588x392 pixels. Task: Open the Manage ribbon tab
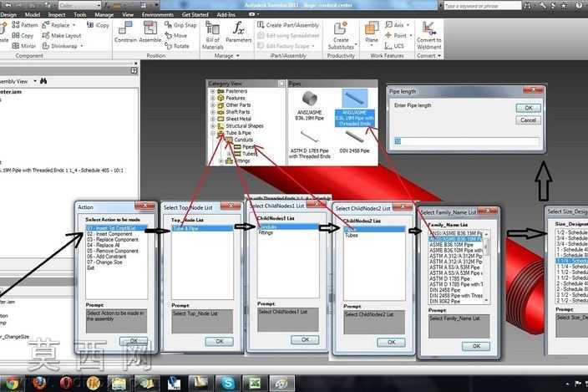[x=104, y=15]
